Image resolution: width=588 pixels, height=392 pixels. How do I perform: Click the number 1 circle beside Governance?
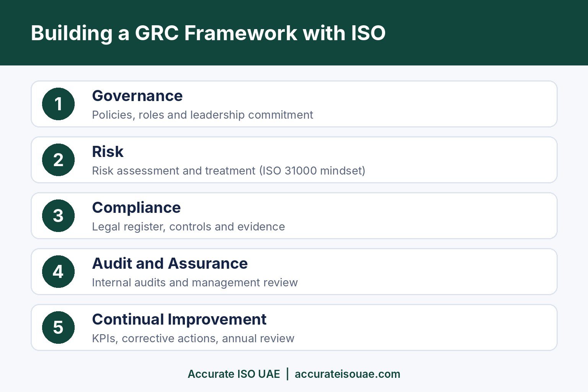coord(58,104)
